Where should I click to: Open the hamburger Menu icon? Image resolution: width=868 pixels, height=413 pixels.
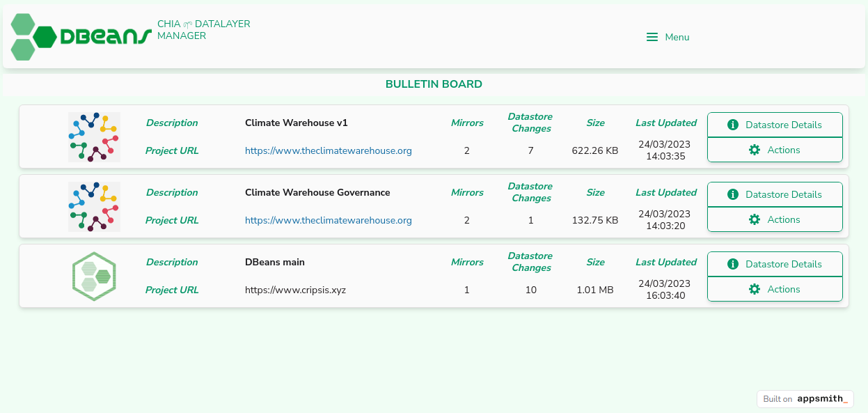coord(652,37)
